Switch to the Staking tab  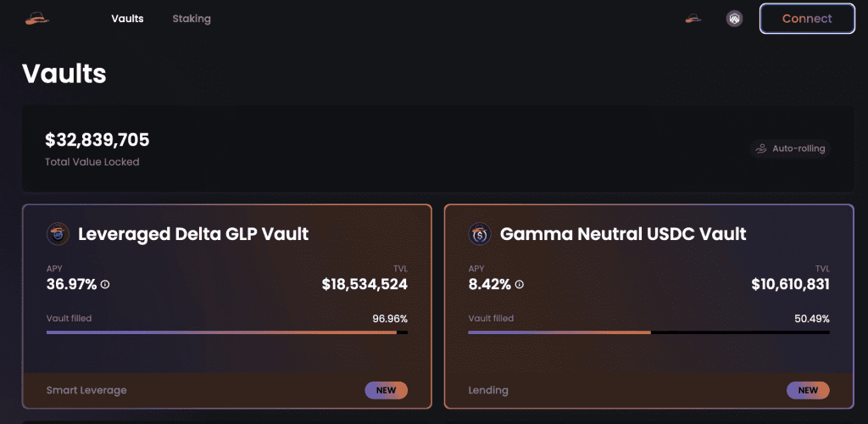pos(192,19)
